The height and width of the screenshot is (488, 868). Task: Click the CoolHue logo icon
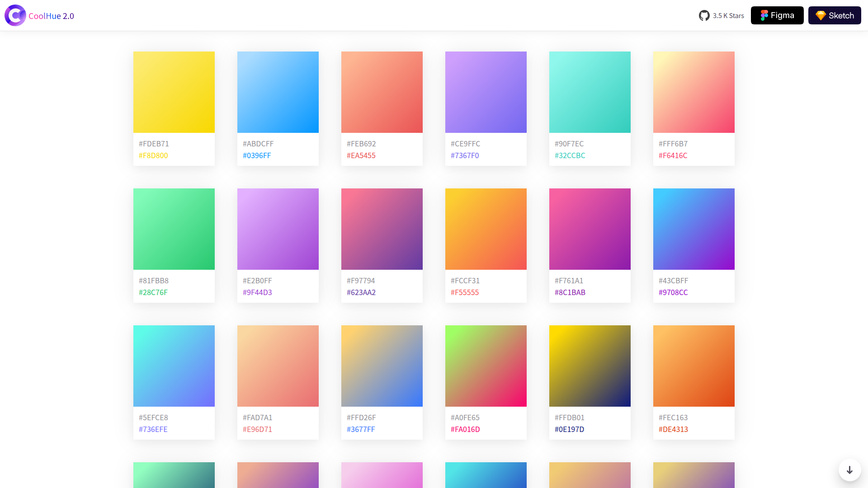coord(15,15)
